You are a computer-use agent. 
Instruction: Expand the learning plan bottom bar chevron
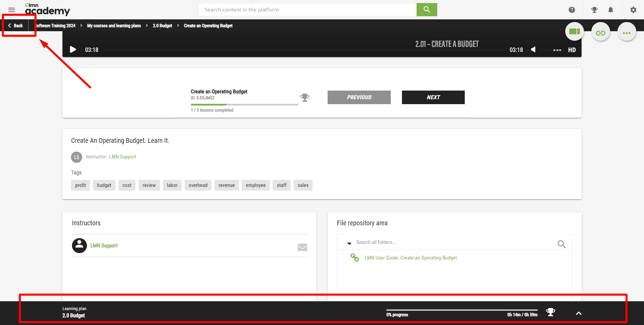578,313
